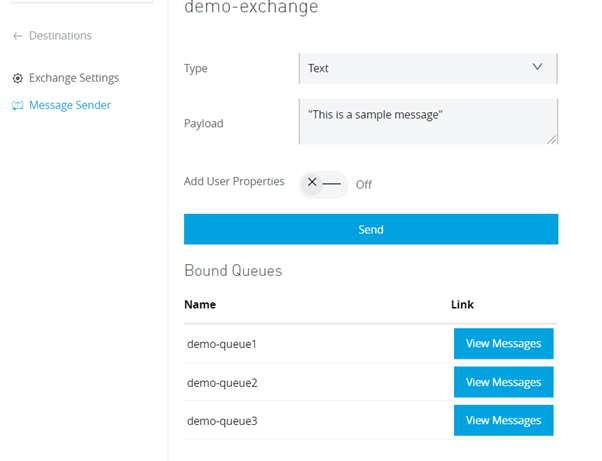Image resolution: width=602 pixels, height=461 pixels.
Task: View Messages for demo-queue1
Action: [x=503, y=343]
